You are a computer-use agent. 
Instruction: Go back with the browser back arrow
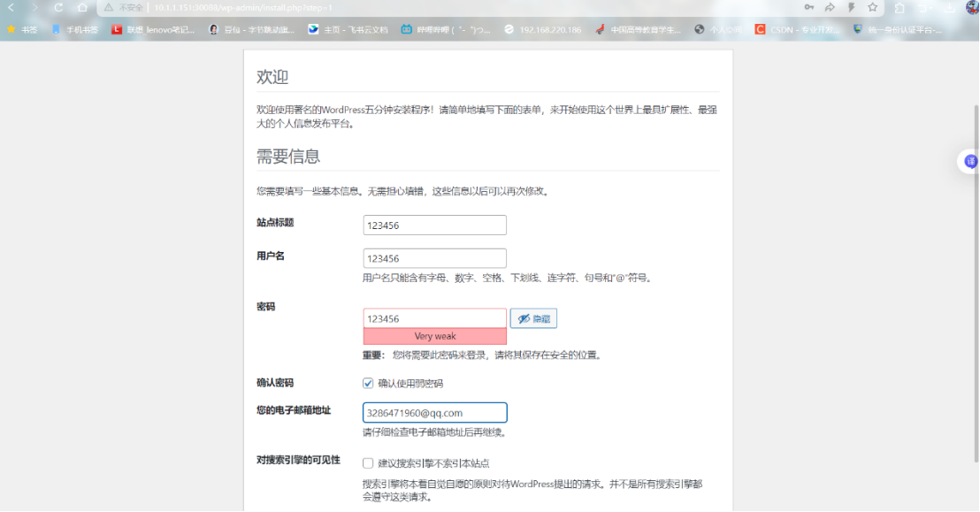click(11, 7)
